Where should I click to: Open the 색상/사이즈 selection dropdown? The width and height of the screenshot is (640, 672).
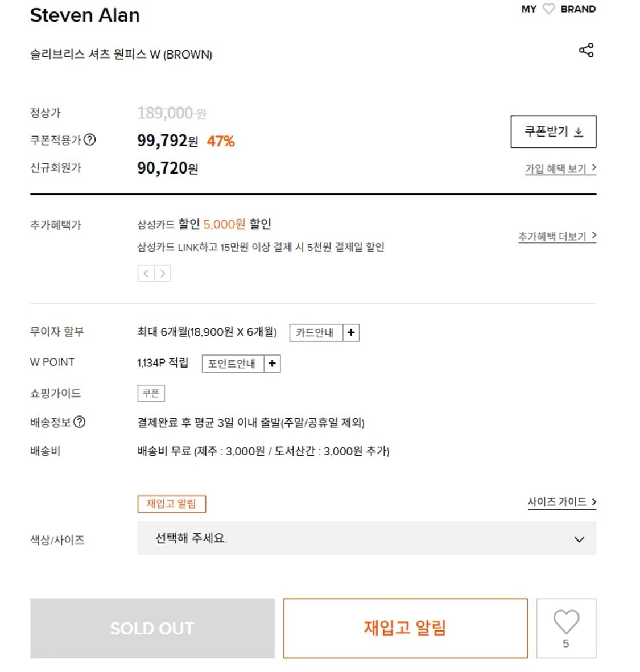(x=366, y=538)
